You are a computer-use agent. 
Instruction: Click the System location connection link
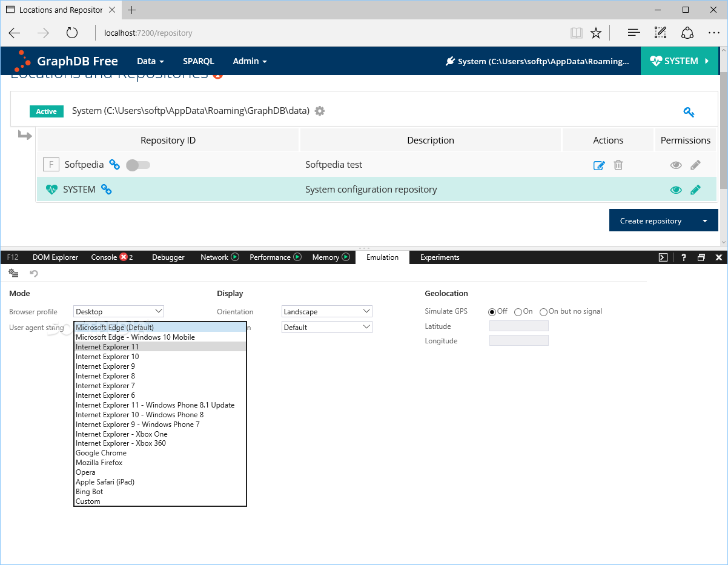(537, 61)
